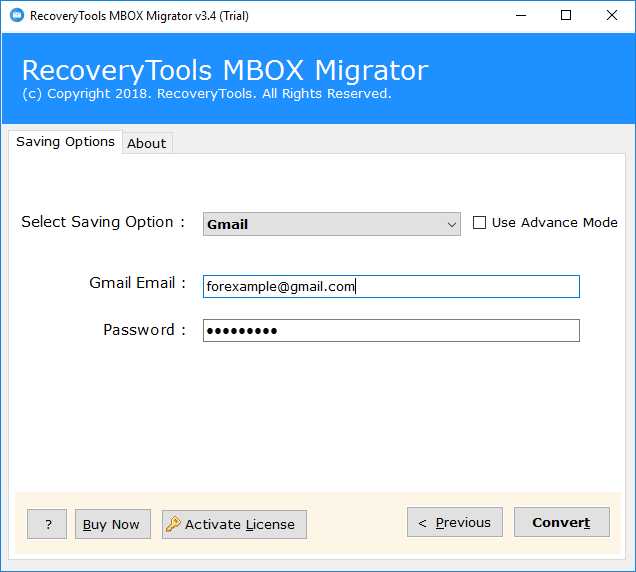Close the MBOX Migrator window
636x572 pixels.
click(x=612, y=16)
